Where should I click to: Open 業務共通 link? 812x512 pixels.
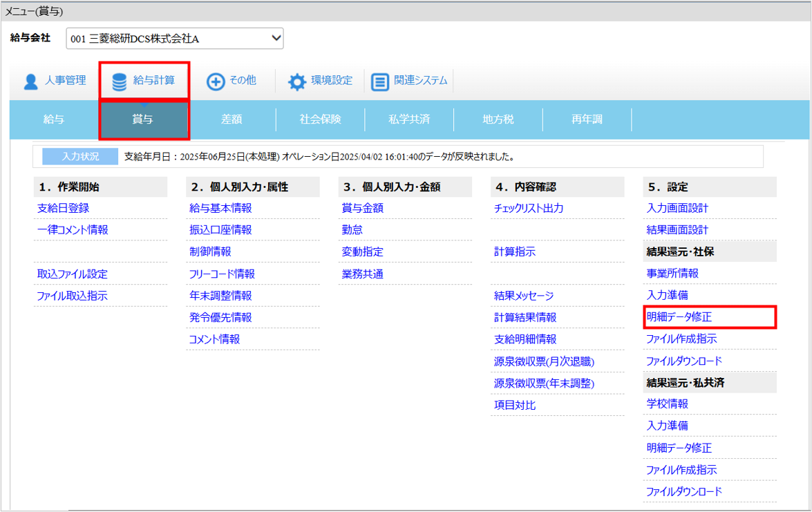[363, 274]
